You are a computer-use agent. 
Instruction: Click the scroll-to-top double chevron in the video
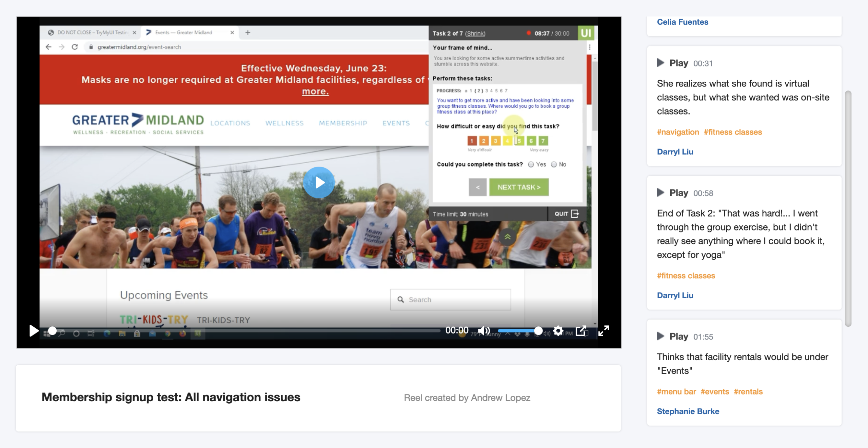pyautogui.click(x=508, y=237)
